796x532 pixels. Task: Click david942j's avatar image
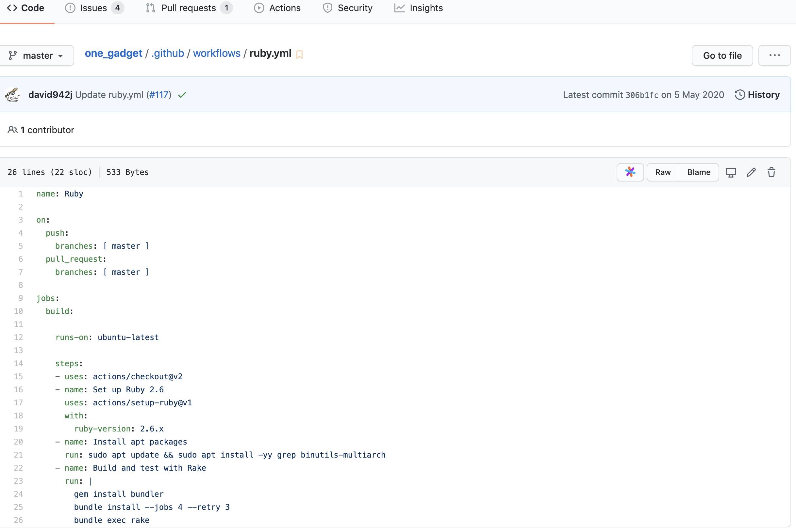coord(13,95)
